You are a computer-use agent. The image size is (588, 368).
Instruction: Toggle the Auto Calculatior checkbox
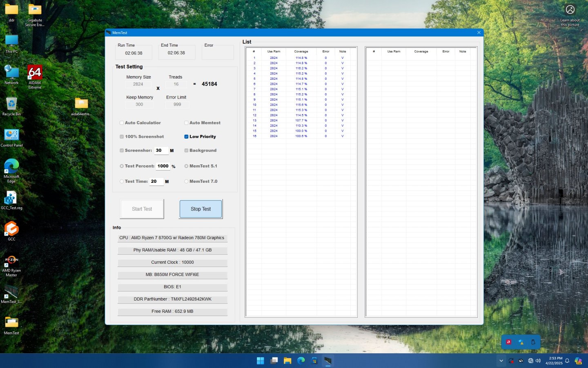click(x=122, y=123)
